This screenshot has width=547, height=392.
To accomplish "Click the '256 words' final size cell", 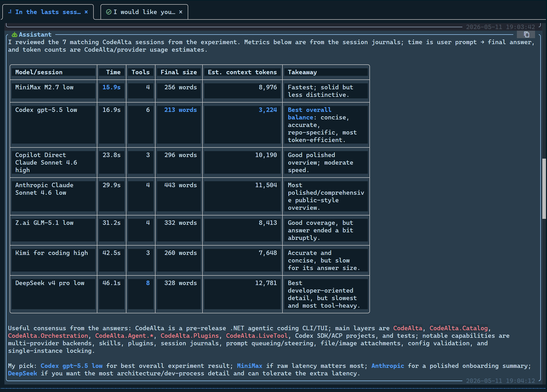I will [x=181, y=87].
